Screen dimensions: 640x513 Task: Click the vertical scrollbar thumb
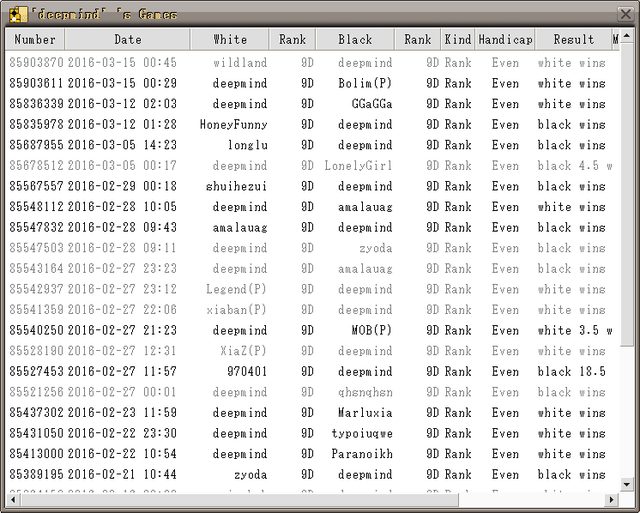[x=627, y=195]
